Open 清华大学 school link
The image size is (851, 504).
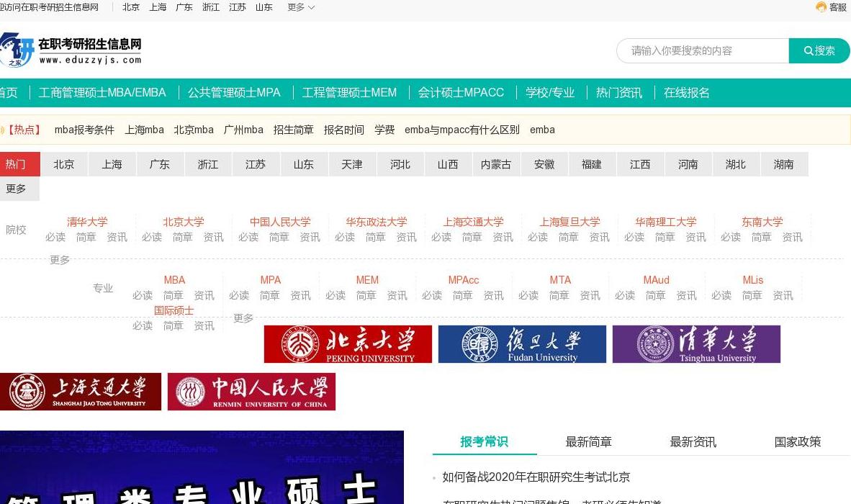87,222
